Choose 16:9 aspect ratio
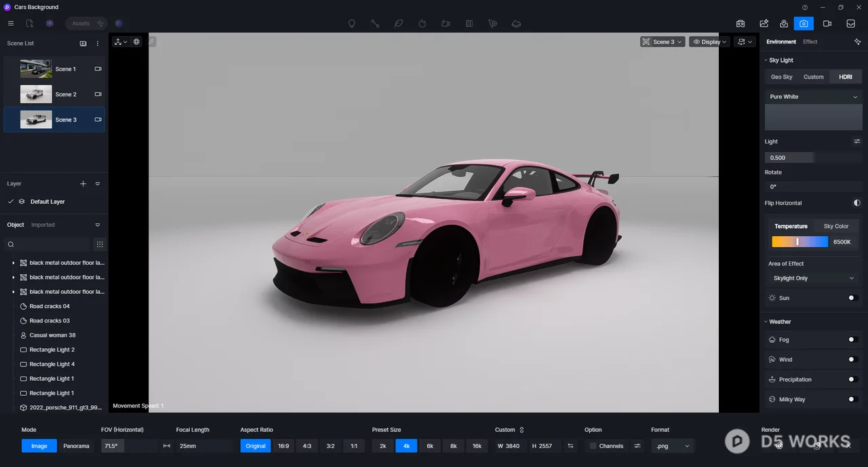 tap(283, 446)
